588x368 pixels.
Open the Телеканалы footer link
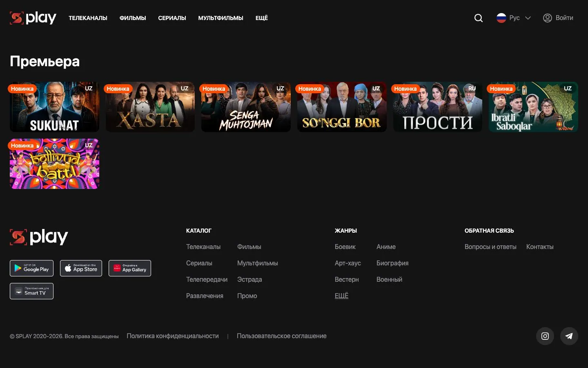pyautogui.click(x=203, y=247)
